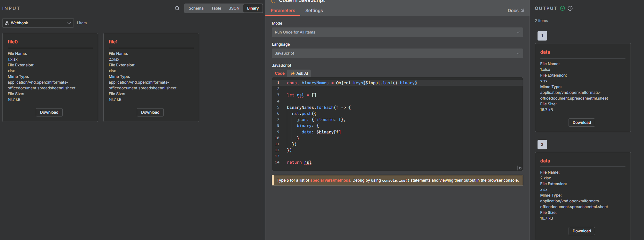Click the output success checkmark icon
Viewport: 644px width, 240px height.
(x=562, y=8)
